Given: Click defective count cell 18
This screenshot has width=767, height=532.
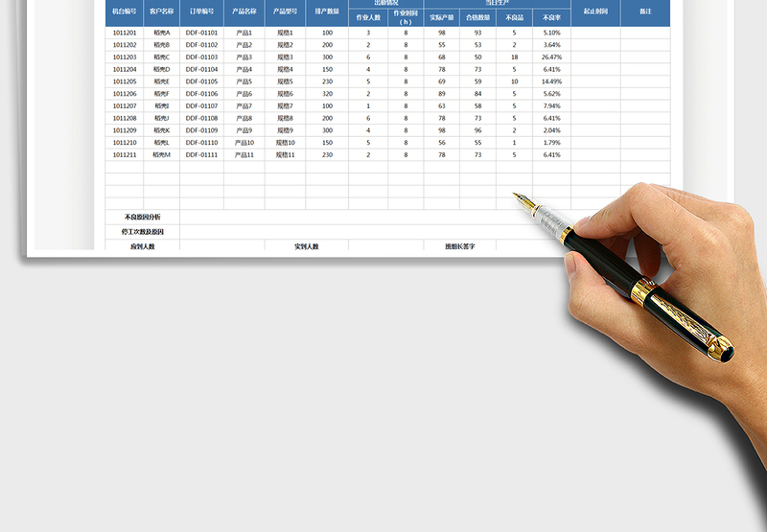Looking at the screenshot, I should [x=514, y=58].
